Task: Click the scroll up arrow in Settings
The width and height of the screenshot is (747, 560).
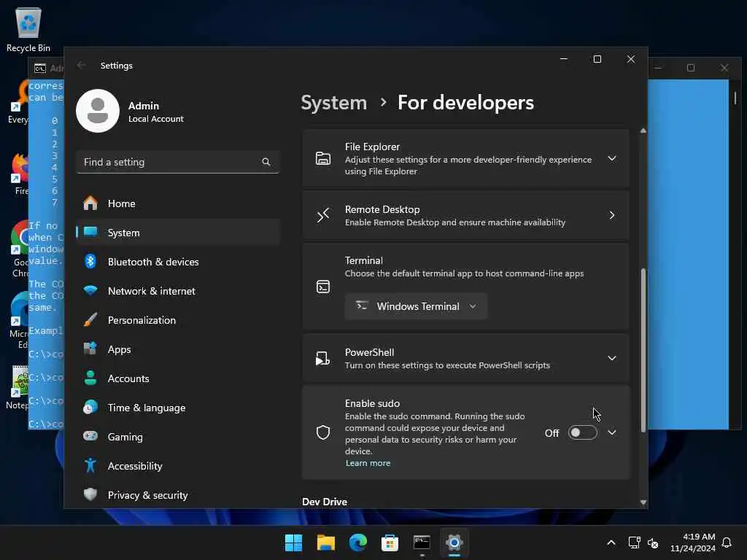Action: tap(643, 131)
